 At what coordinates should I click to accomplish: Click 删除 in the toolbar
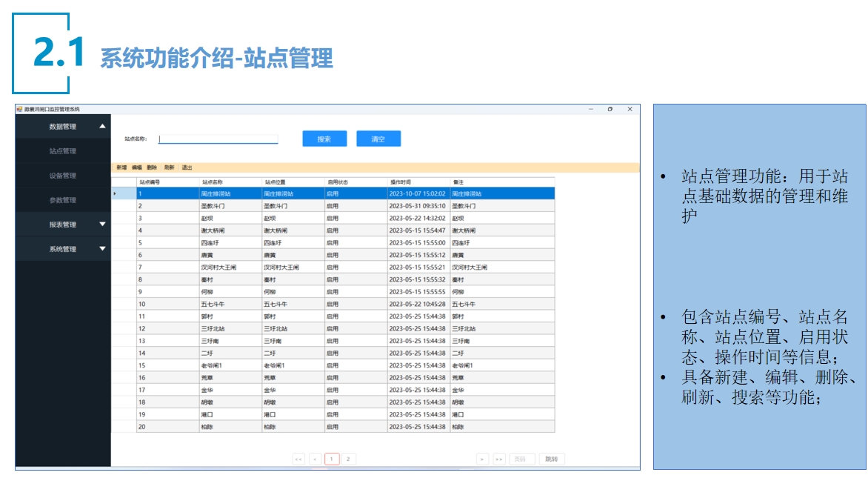(152, 167)
